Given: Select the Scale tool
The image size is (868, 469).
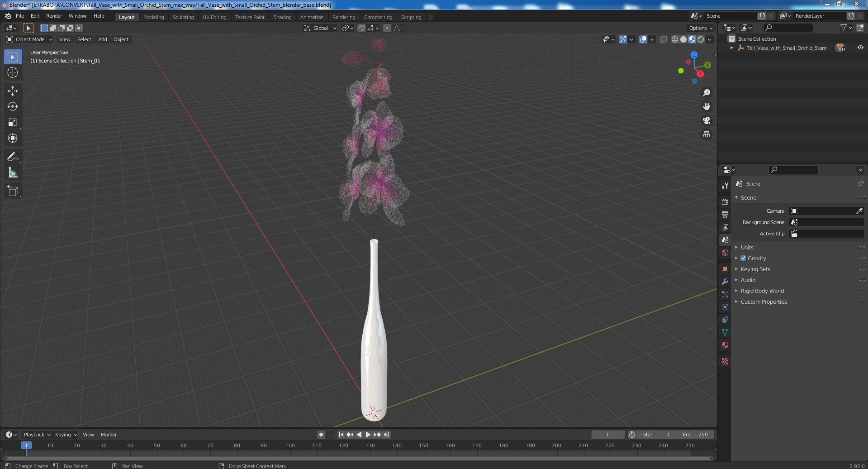Looking at the screenshot, I should click(13, 122).
